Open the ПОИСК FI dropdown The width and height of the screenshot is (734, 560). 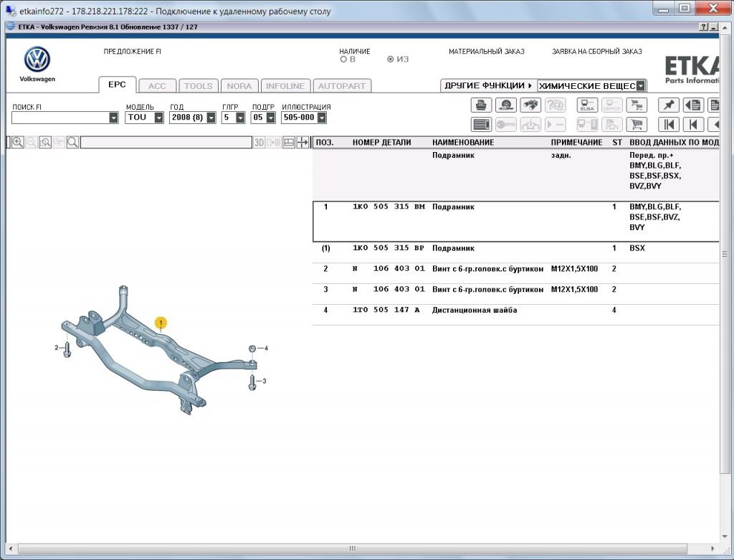(114, 118)
